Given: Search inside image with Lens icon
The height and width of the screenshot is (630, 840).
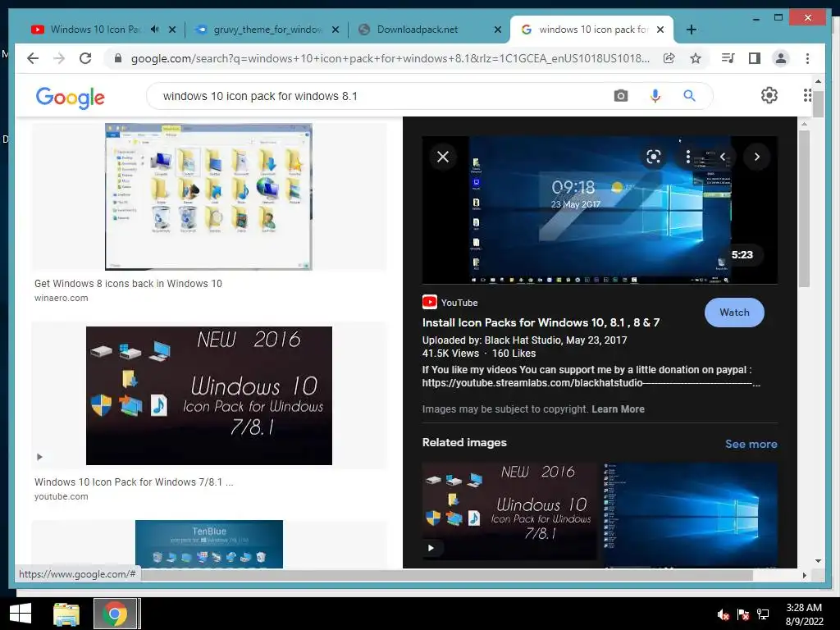Looking at the screenshot, I should pyautogui.click(x=654, y=157).
